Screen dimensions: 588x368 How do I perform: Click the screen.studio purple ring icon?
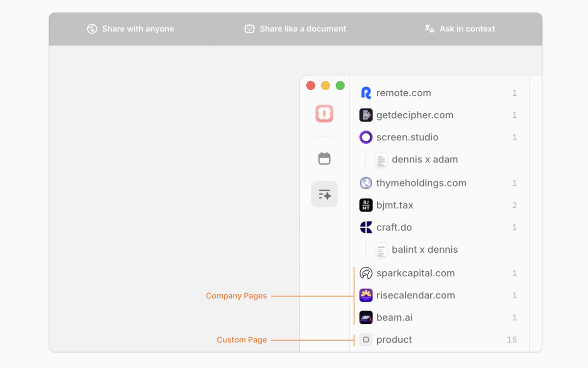pos(366,137)
